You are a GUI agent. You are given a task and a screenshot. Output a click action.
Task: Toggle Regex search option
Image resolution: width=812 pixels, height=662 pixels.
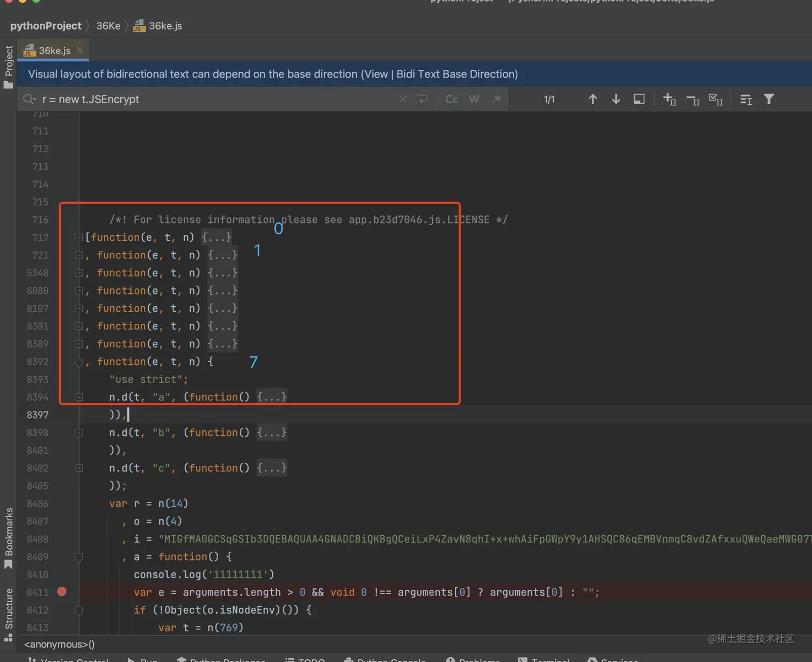[x=497, y=99]
